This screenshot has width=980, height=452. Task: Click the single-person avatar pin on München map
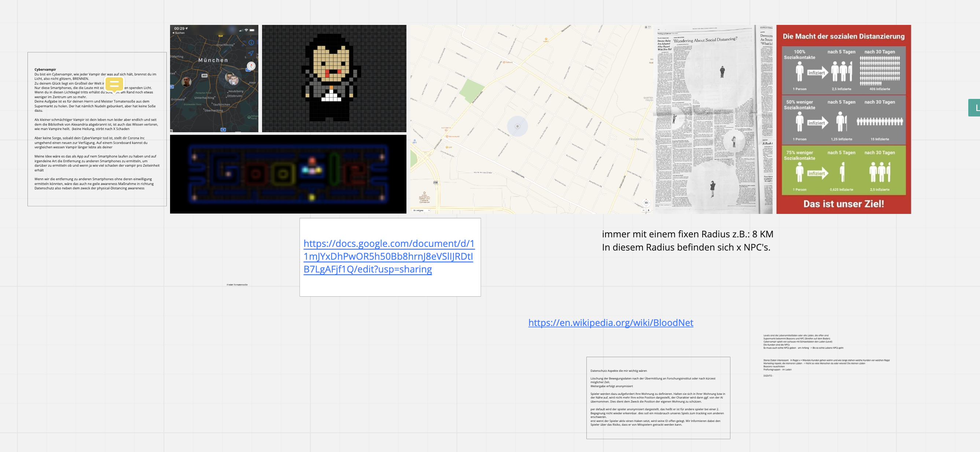click(x=187, y=81)
